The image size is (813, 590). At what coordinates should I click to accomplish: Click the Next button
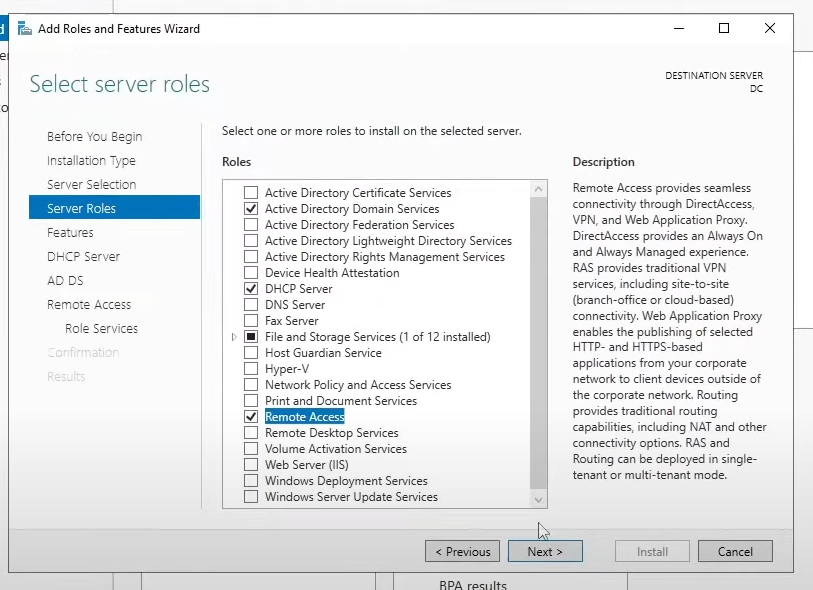point(545,552)
